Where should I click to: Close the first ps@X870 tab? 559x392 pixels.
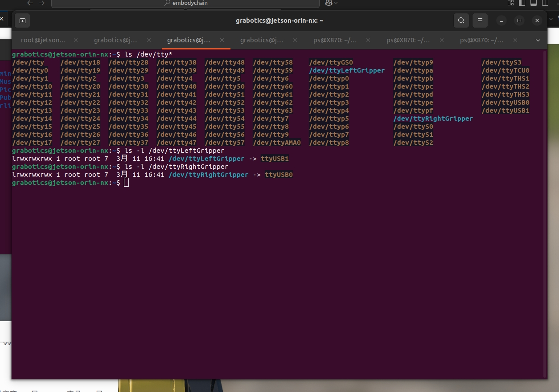368,40
